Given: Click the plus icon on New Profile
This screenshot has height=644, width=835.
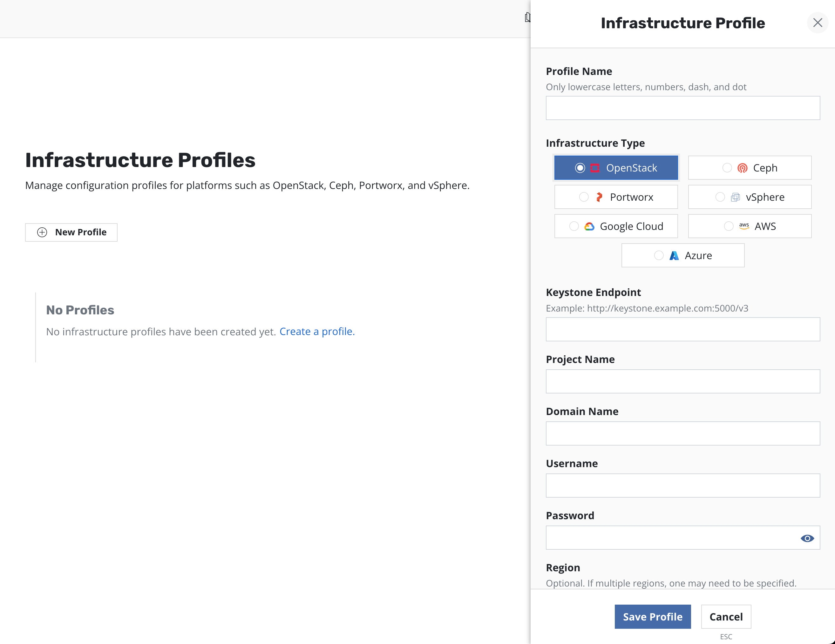Looking at the screenshot, I should click(42, 232).
